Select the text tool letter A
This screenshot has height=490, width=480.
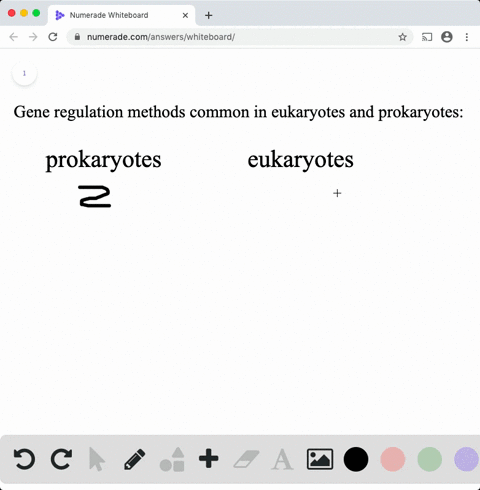click(x=282, y=459)
